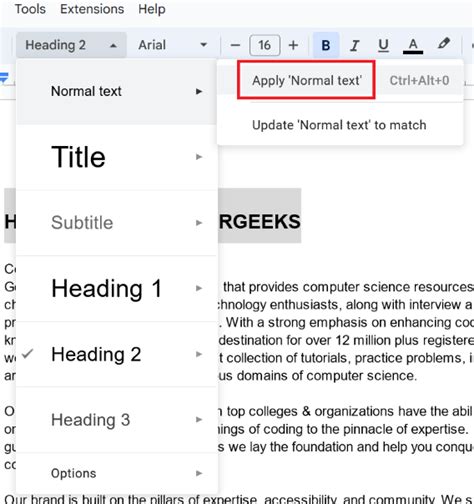This screenshot has width=474, height=504.
Task: Click the text 'us domains of computer science.'
Action: [317, 376]
